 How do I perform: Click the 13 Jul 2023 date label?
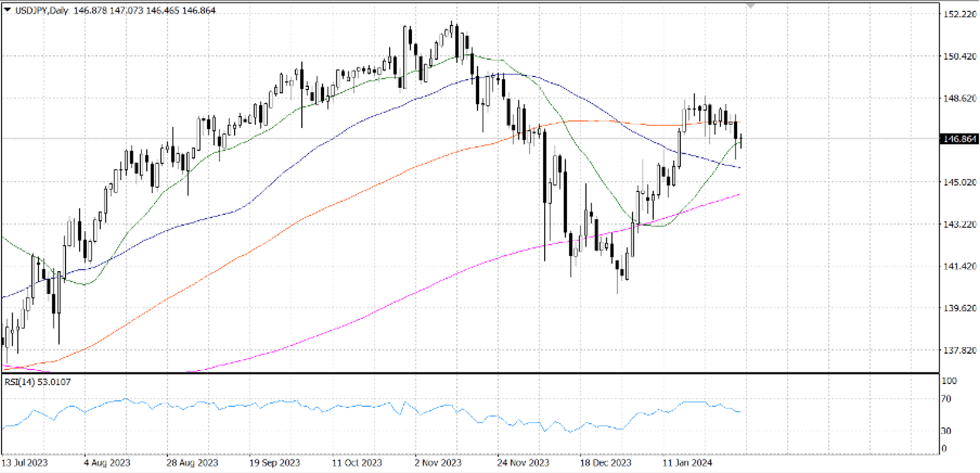click(x=24, y=463)
